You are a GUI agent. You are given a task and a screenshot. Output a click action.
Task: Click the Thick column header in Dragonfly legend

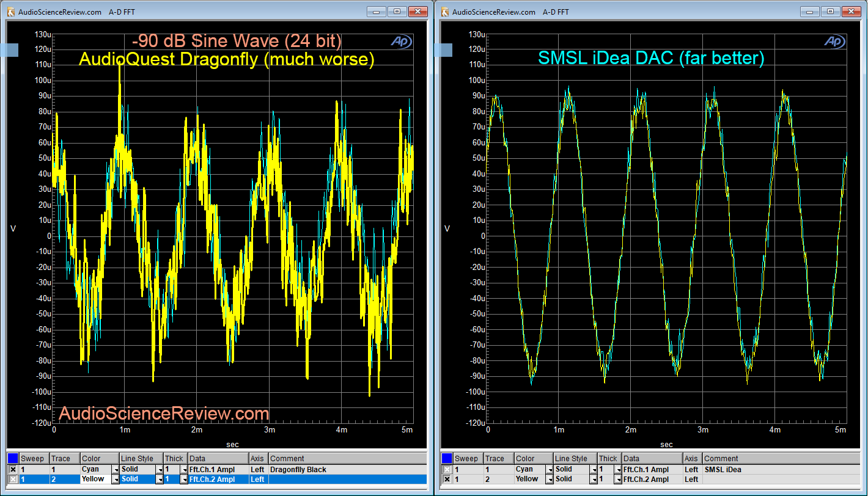pos(175,459)
